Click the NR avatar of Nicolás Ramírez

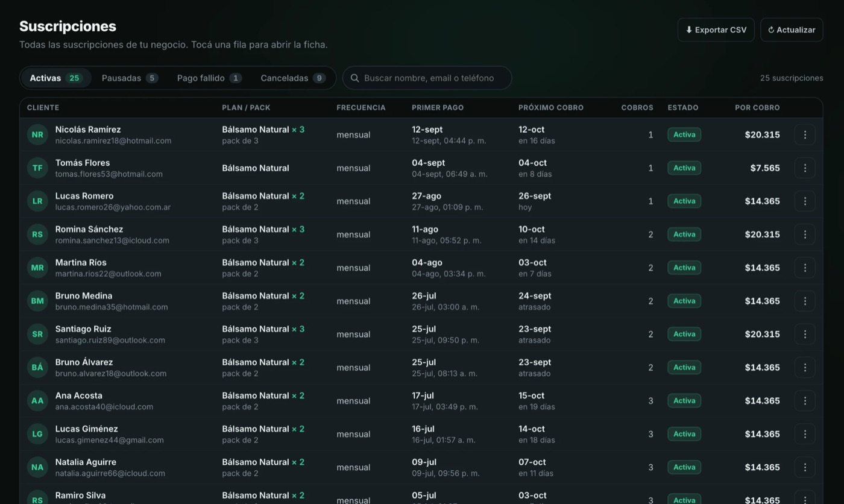tap(37, 135)
